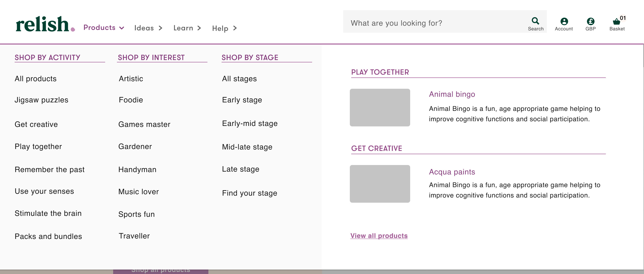Open the Account icon
644x274 pixels.
coord(564,22)
